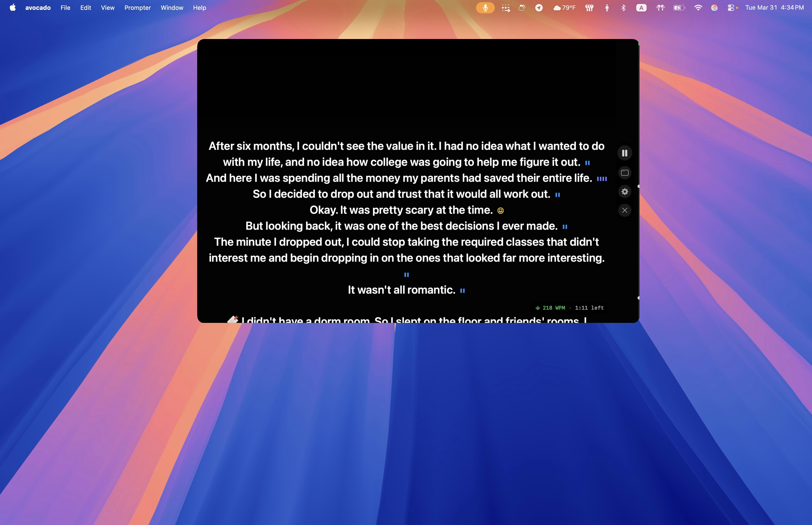Click the long pause marker after "entire life."
The image size is (812, 525).
click(602, 178)
